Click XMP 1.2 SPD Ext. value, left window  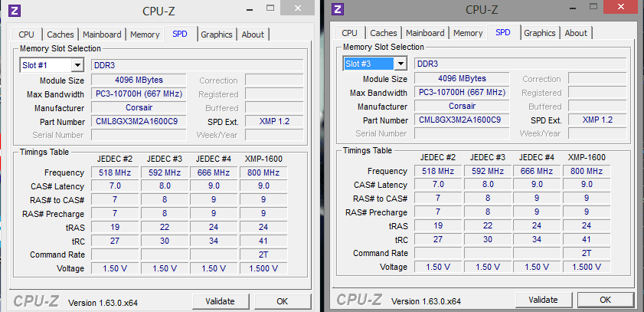[274, 122]
